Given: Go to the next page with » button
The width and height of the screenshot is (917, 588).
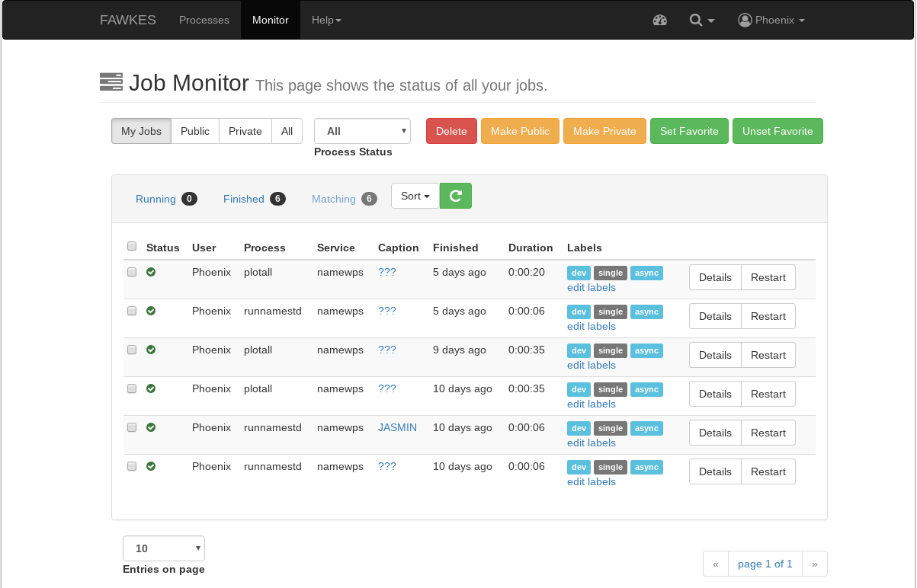Looking at the screenshot, I should [x=815, y=564].
